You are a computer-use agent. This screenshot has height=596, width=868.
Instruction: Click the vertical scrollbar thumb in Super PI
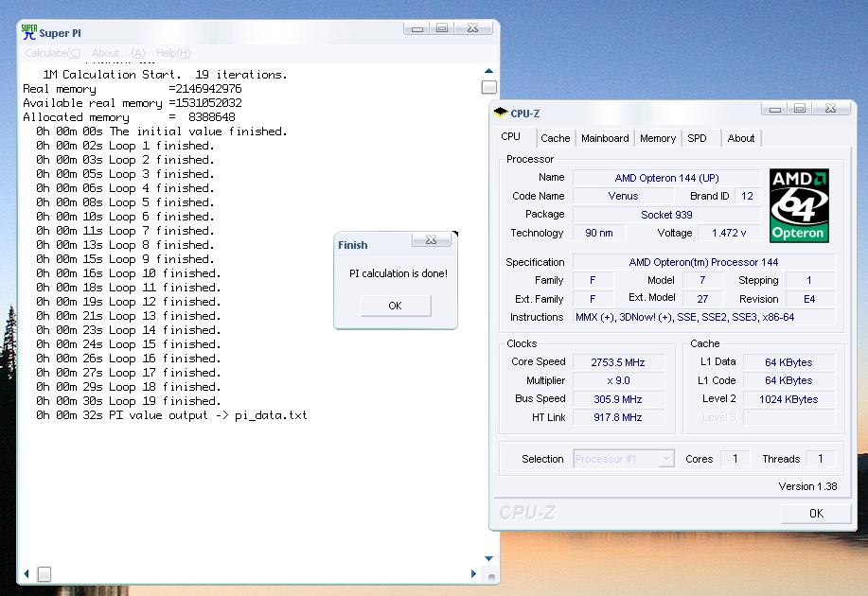(489, 87)
